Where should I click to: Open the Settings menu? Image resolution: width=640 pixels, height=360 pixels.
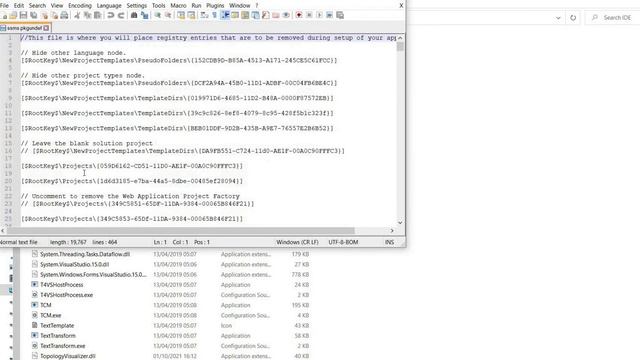coord(136,5)
